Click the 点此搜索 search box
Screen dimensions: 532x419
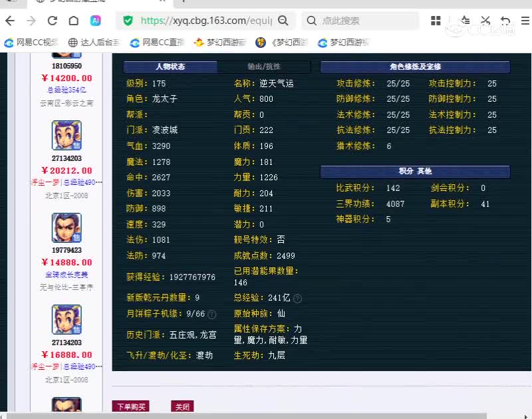[x=360, y=21]
